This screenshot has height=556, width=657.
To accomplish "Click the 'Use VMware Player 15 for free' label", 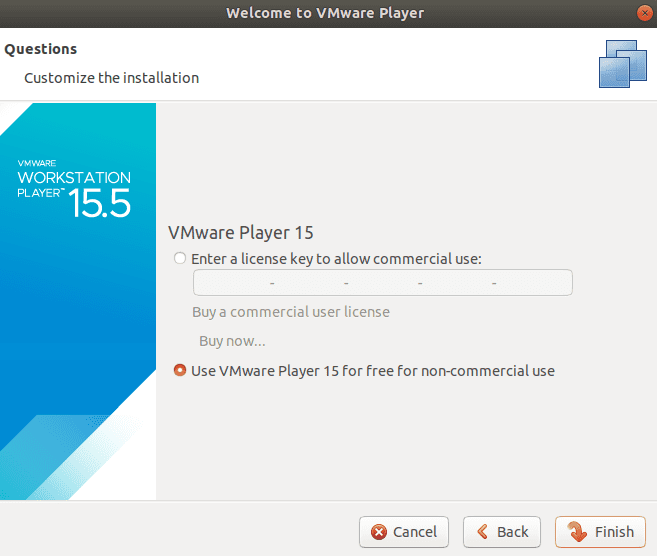I will click(372, 371).
